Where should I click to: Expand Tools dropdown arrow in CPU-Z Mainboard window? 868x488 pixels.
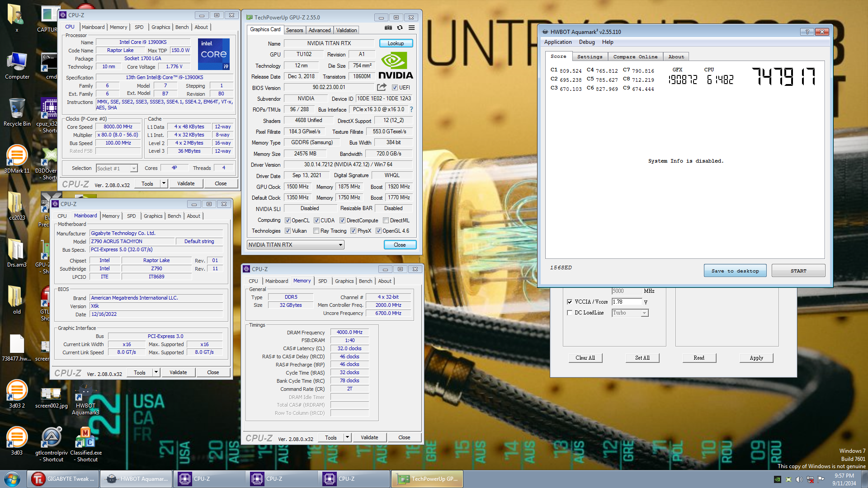point(156,372)
